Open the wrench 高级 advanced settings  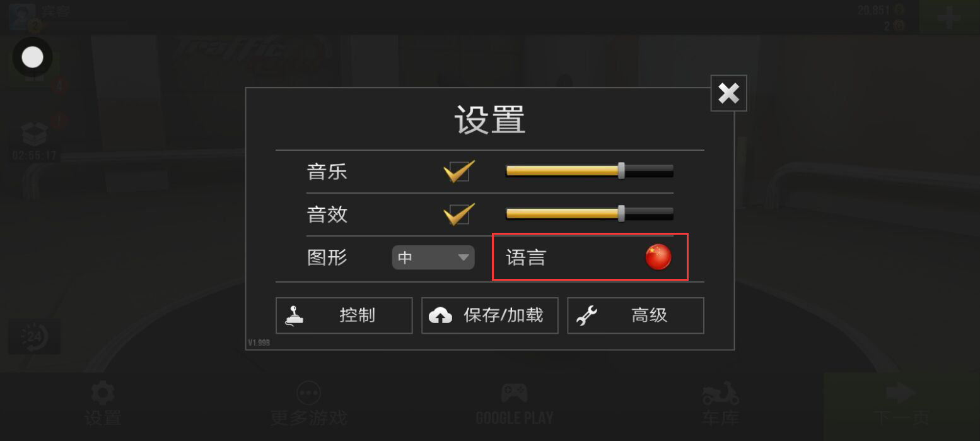[x=636, y=315]
